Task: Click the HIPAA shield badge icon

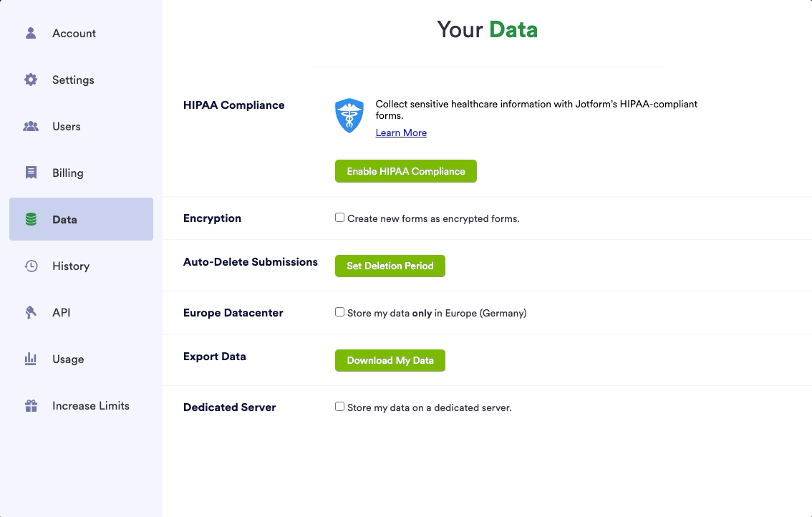Action: click(349, 115)
